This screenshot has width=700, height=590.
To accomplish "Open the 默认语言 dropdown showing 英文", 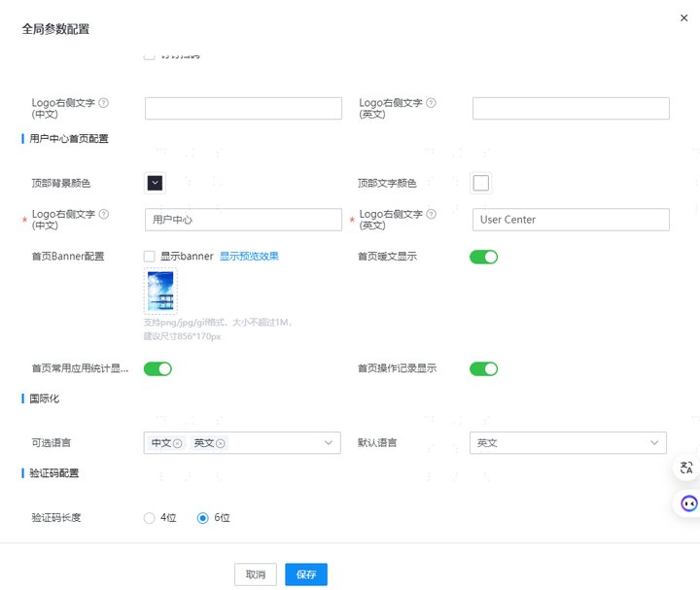I will [x=568, y=442].
